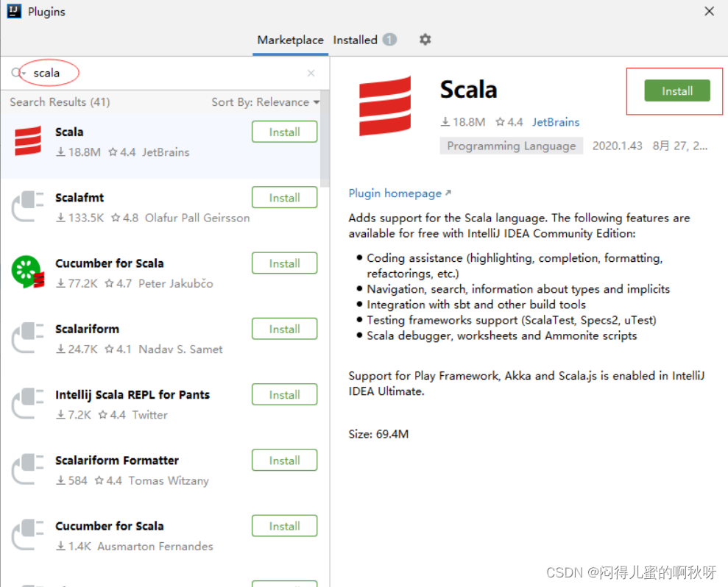Click the 18.8M downloads count in details

(x=463, y=122)
